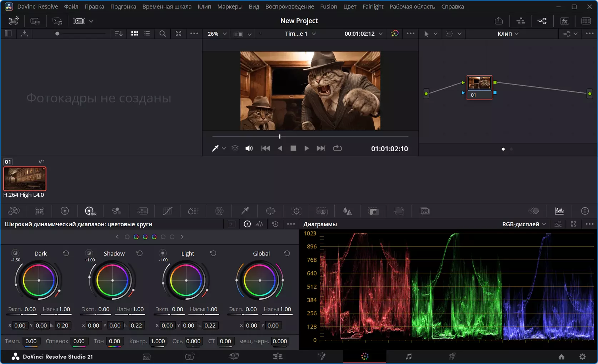This screenshot has height=364, width=598.
Task: Switch gallery to list view
Action: tap(147, 34)
